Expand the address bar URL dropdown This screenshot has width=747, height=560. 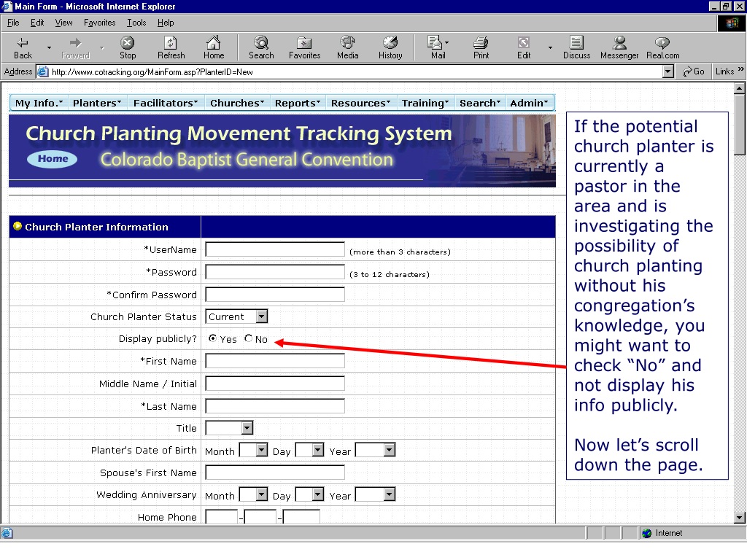668,72
